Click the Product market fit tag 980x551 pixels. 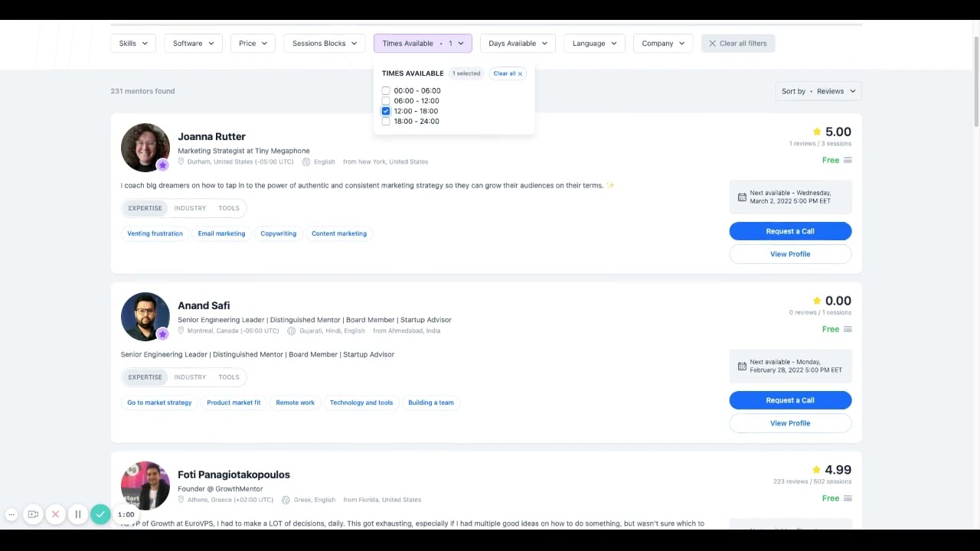click(x=234, y=403)
